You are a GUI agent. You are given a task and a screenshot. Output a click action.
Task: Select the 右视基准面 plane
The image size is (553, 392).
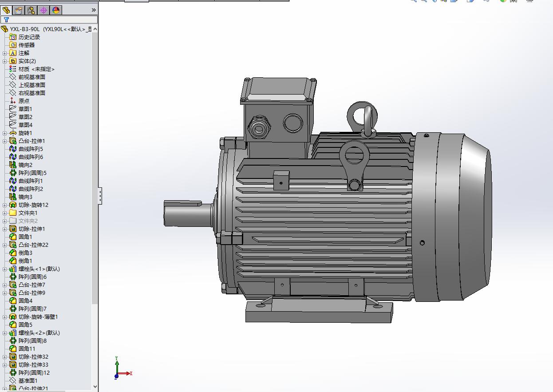(32, 93)
